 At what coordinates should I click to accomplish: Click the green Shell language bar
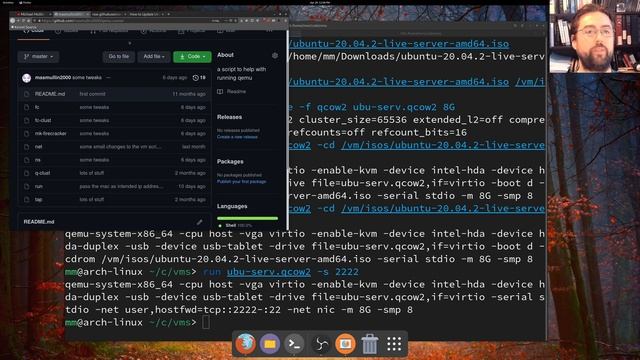coord(247,218)
